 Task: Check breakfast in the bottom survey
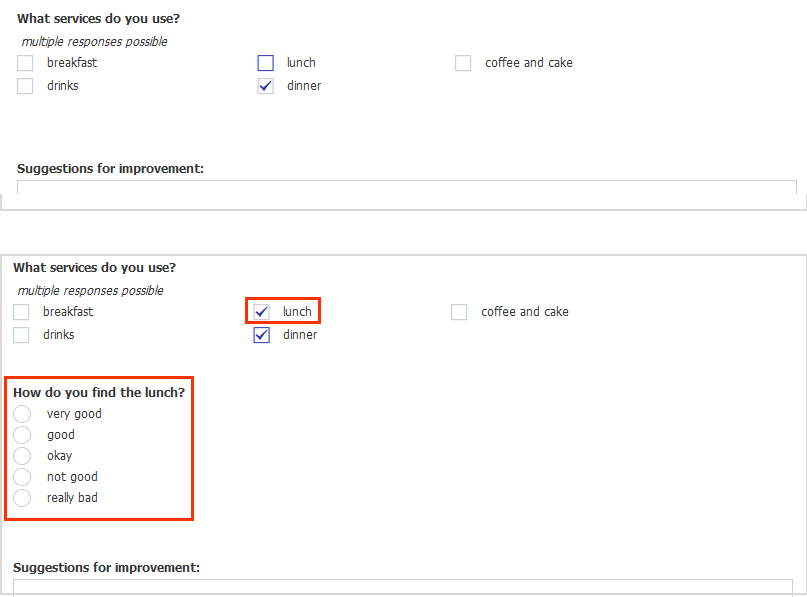21,311
